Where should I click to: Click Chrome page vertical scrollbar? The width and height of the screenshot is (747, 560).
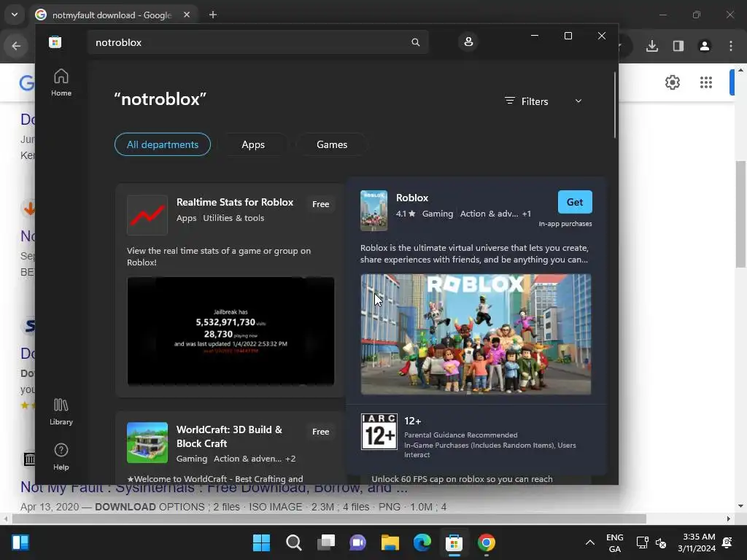(740, 214)
